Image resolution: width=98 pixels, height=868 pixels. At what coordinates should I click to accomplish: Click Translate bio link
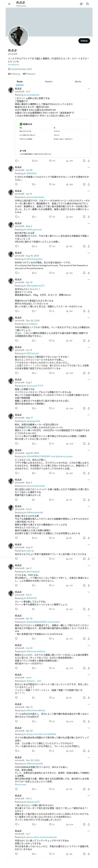(x=14, y=65)
